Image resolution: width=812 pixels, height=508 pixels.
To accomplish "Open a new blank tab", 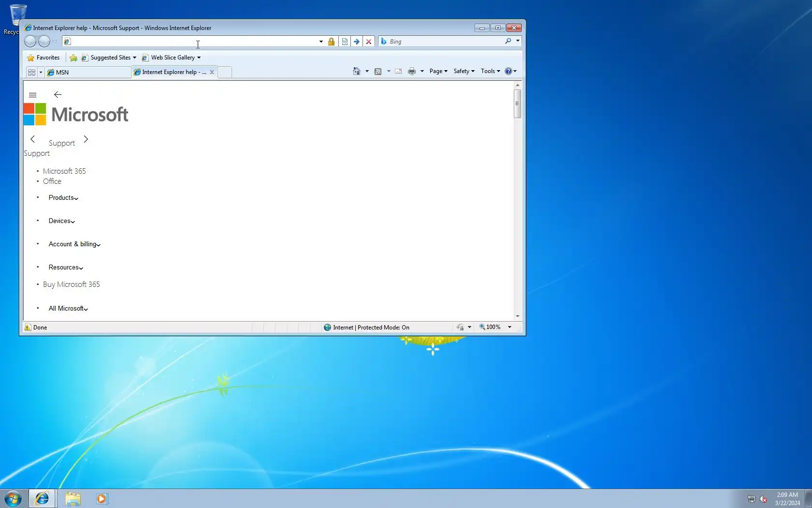I will pyautogui.click(x=225, y=72).
